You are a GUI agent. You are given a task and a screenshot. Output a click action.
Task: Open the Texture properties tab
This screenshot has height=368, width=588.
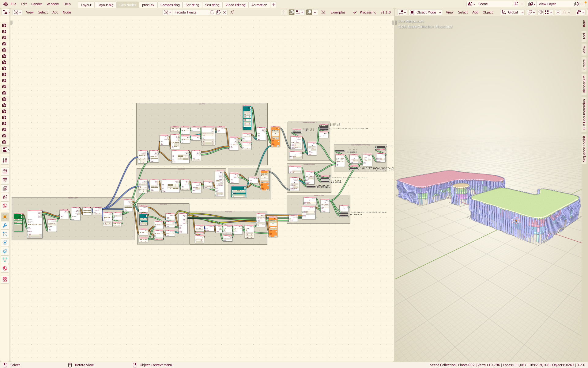(5, 279)
